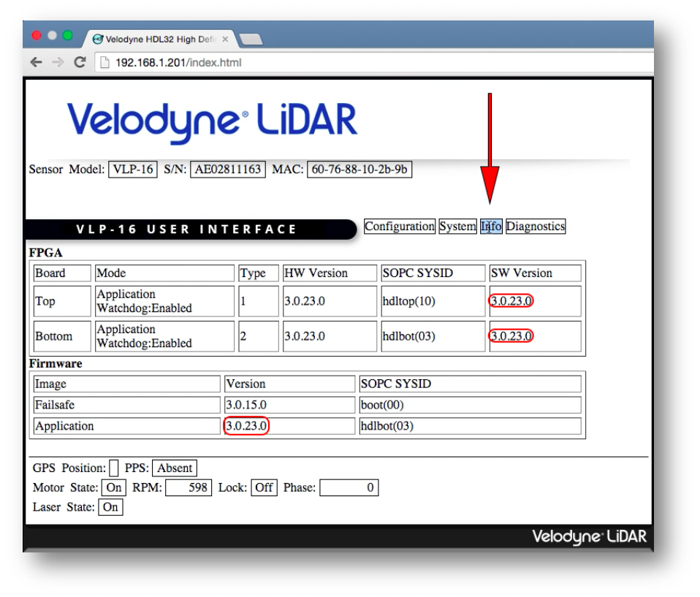
Task: Click the boot(00) SOPC SYSID cell
Action: 470,405
